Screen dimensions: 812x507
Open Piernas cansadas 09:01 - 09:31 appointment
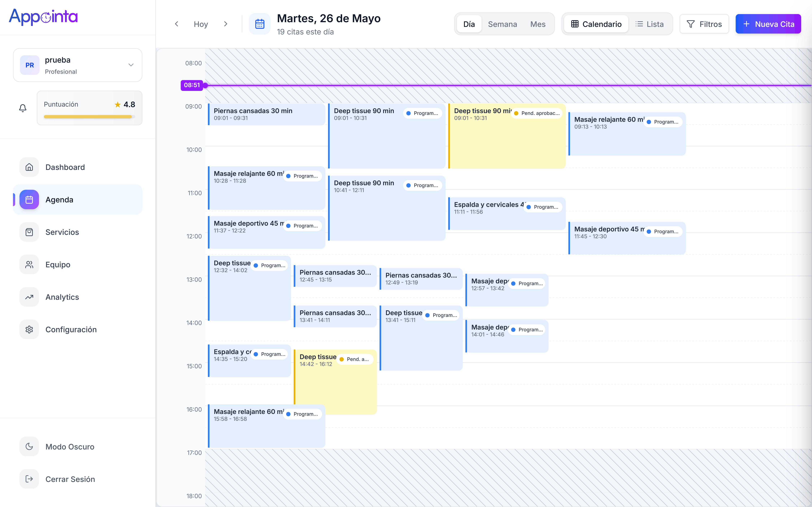(x=266, y=114)
